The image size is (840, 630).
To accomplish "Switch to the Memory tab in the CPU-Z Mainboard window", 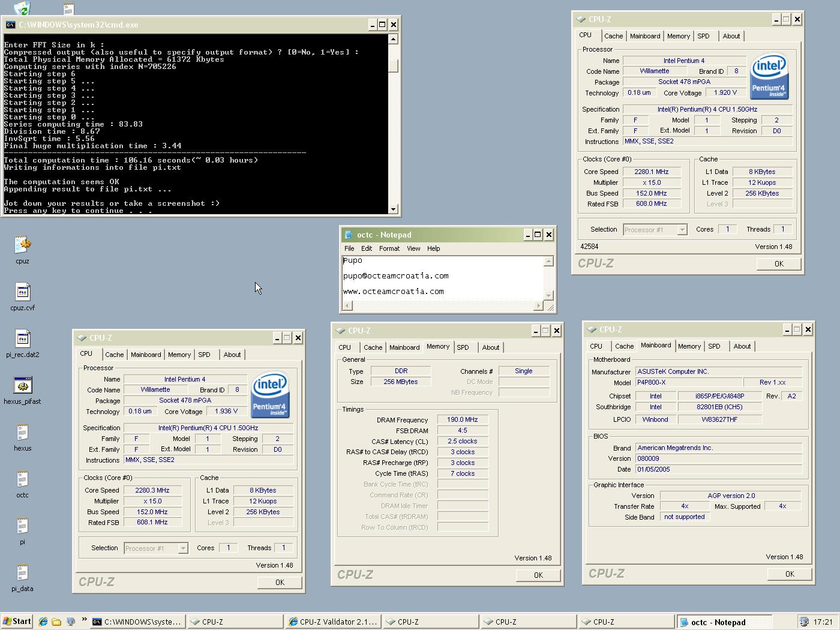I will click(x=689, y=346).
